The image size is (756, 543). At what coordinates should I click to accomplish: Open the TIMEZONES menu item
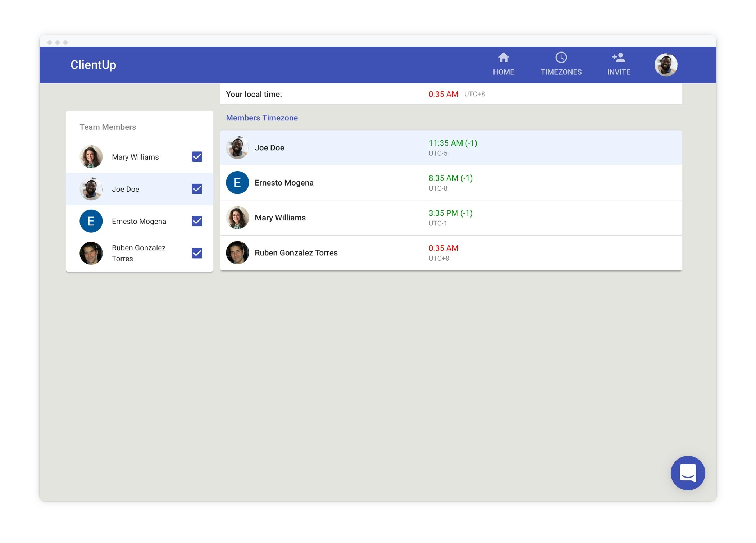[561, 72]
